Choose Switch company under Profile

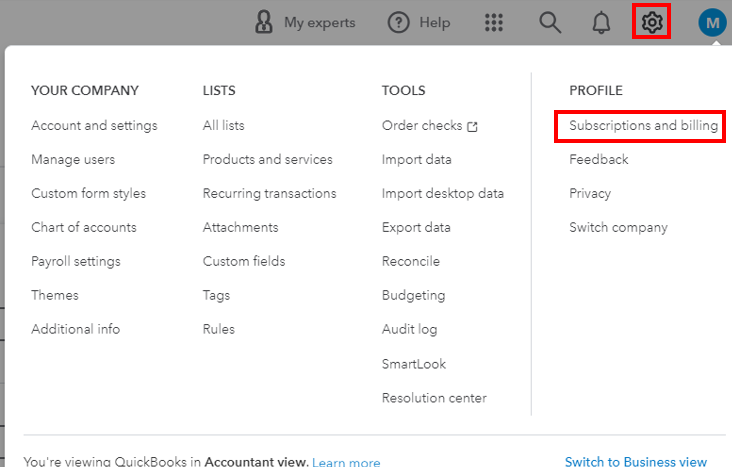[618, 227]
